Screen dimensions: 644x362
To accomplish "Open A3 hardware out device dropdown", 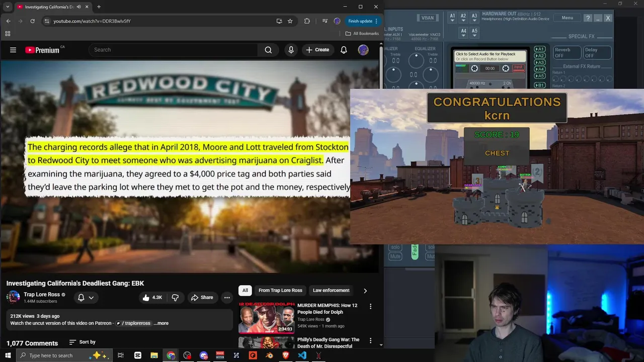I will pyautogui.click(x=474, y=18).
